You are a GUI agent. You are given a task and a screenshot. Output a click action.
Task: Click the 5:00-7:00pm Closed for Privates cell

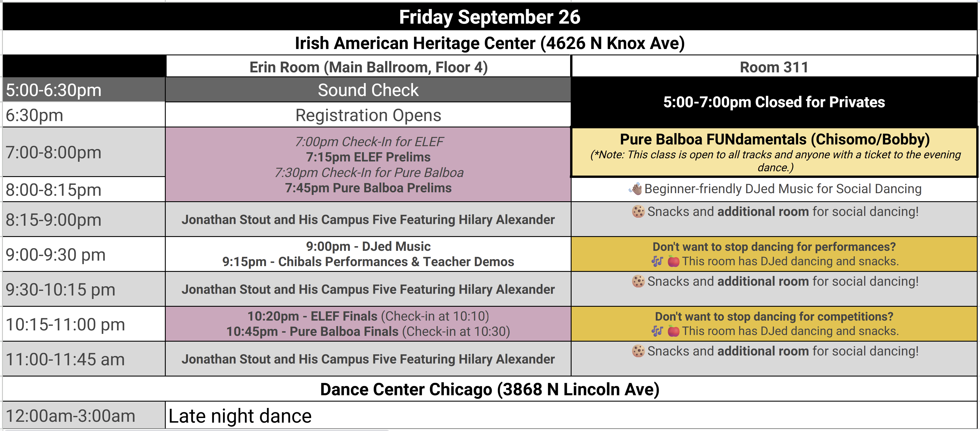point(774,102)
